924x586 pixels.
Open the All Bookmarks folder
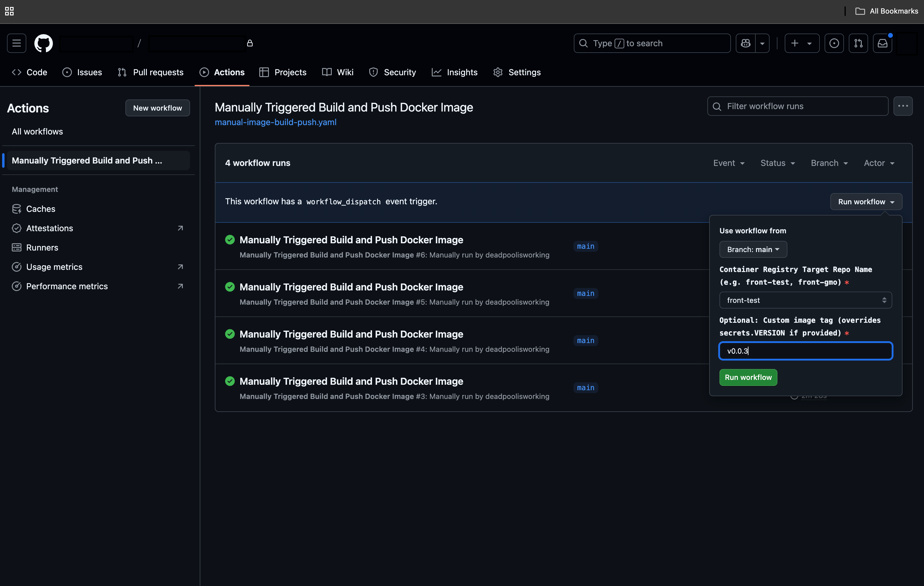point(887,11)
